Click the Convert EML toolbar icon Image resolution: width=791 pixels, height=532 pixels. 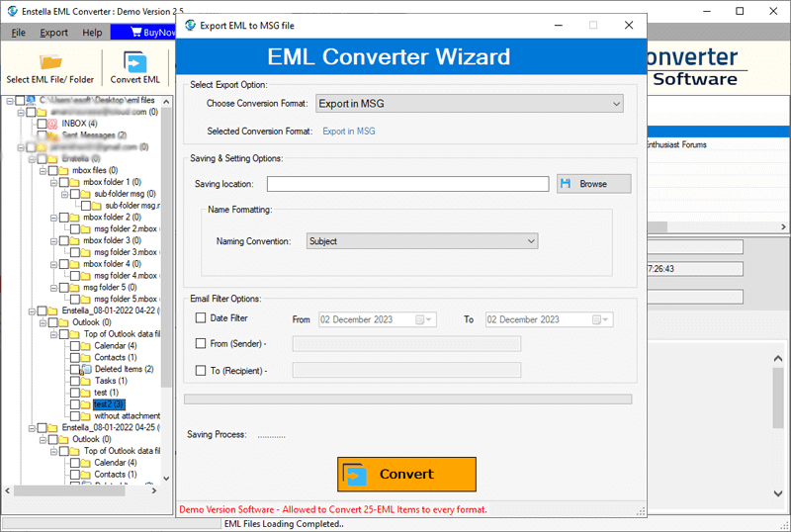[x=135, y=61]
